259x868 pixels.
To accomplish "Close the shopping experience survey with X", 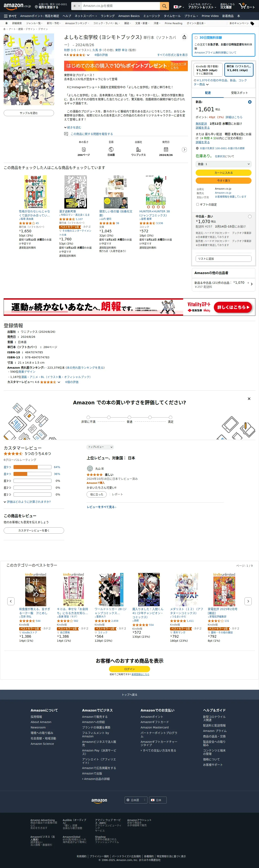I will coord(249,399).
